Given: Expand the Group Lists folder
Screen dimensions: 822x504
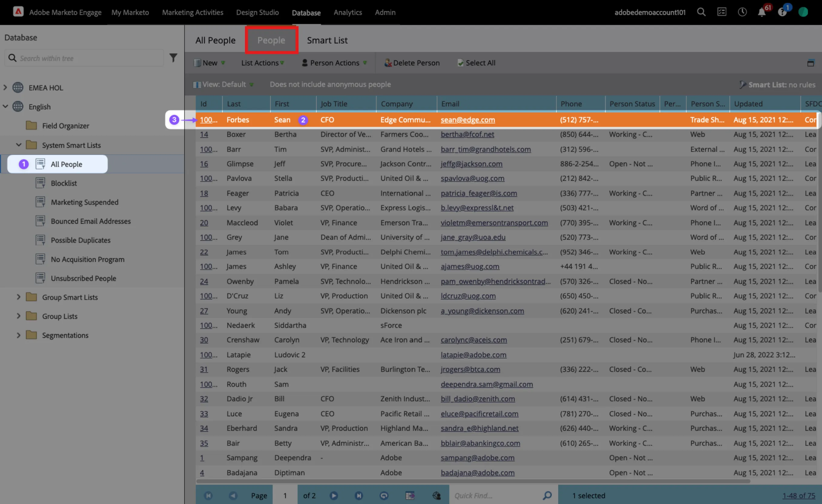Looking at the screenshot, I should 19,316.
